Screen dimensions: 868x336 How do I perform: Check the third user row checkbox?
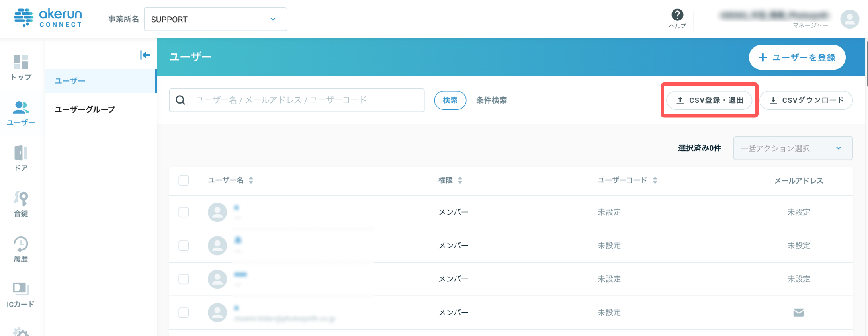click(x=184, y=279)
